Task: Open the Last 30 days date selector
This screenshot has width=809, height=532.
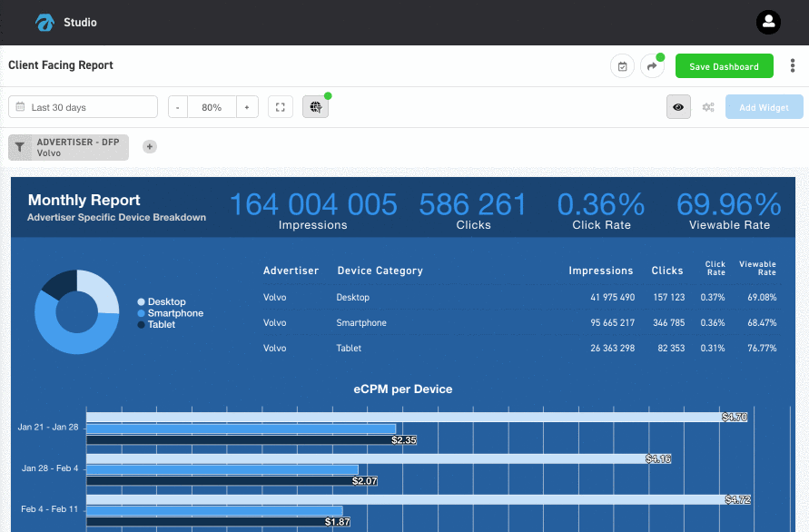Action: pyautogui.click(x=83, y=106)
